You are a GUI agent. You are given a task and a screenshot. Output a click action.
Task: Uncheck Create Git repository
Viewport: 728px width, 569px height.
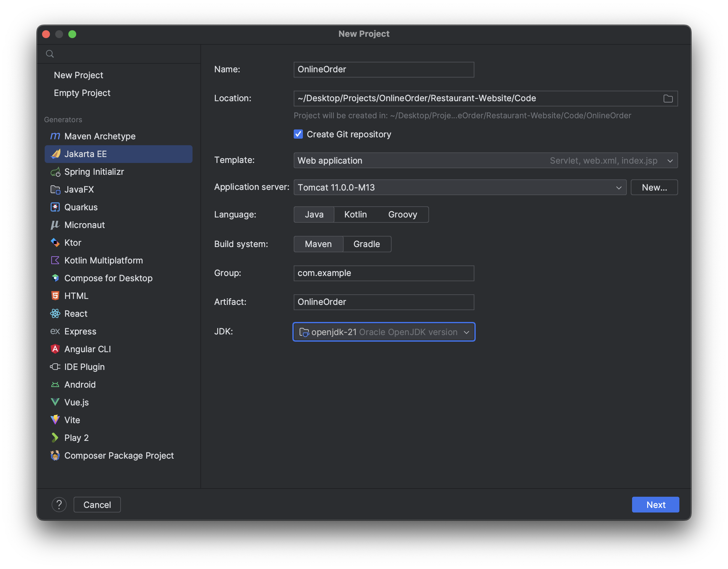[x=298, y=134]
